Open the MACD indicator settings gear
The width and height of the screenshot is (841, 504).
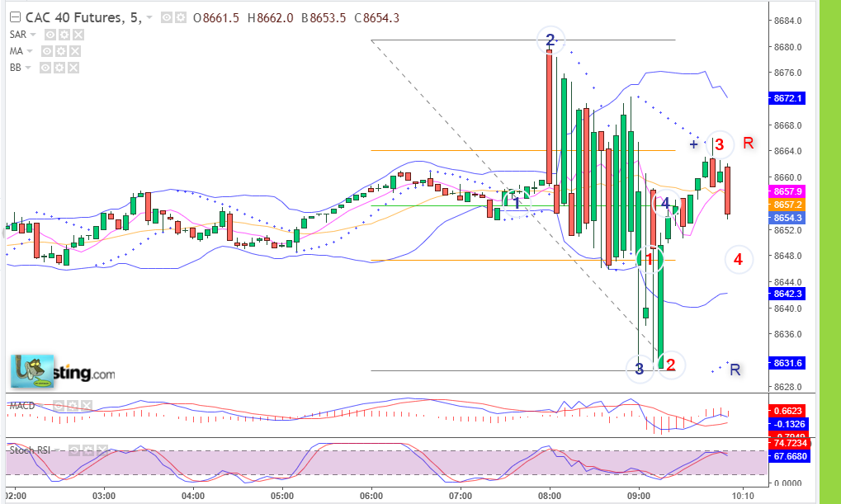(x=73, y=406)
